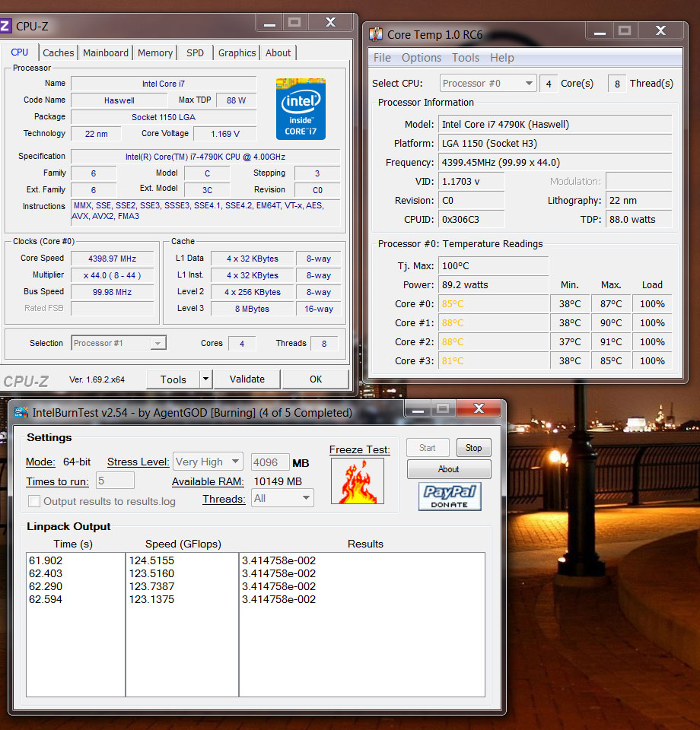Switch to the Graphics tab

[x=237, y=52]
